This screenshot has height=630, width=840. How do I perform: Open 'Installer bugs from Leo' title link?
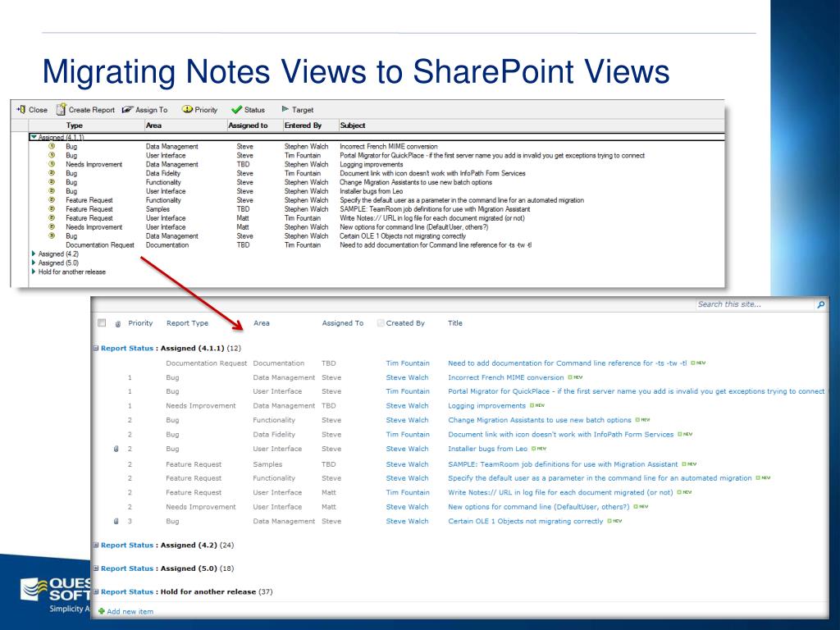click(488, 449)
